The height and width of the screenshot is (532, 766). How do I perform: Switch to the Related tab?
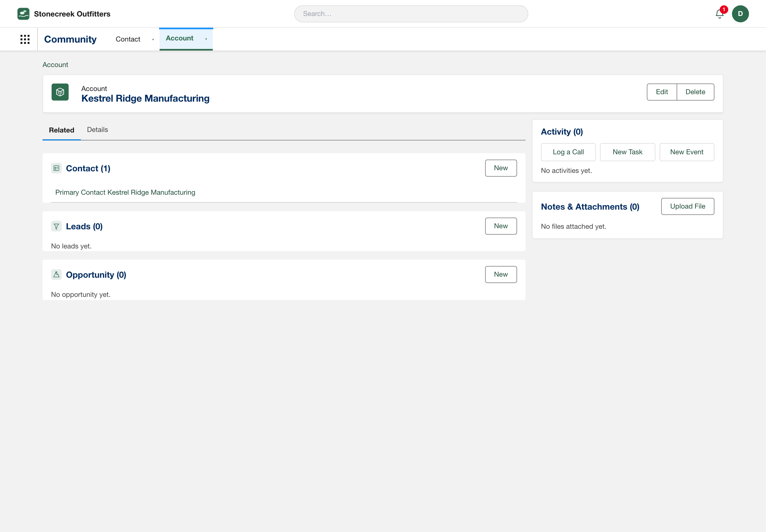(x=62, y=130)
